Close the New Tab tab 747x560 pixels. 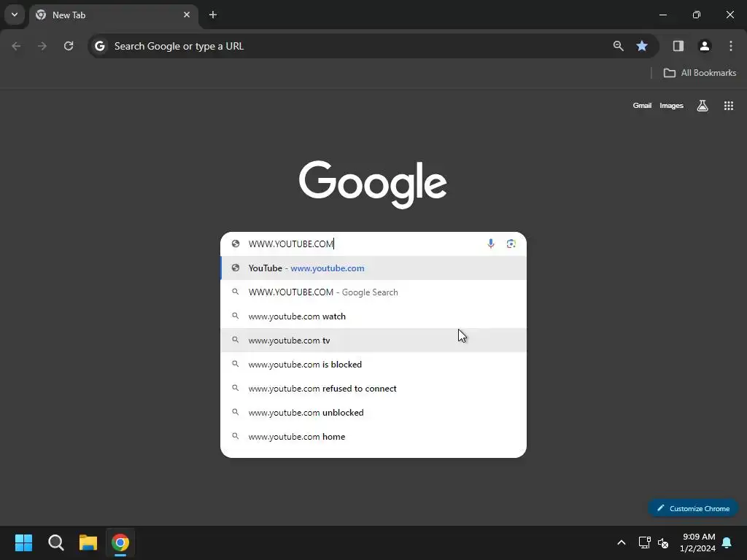(187, 15)
